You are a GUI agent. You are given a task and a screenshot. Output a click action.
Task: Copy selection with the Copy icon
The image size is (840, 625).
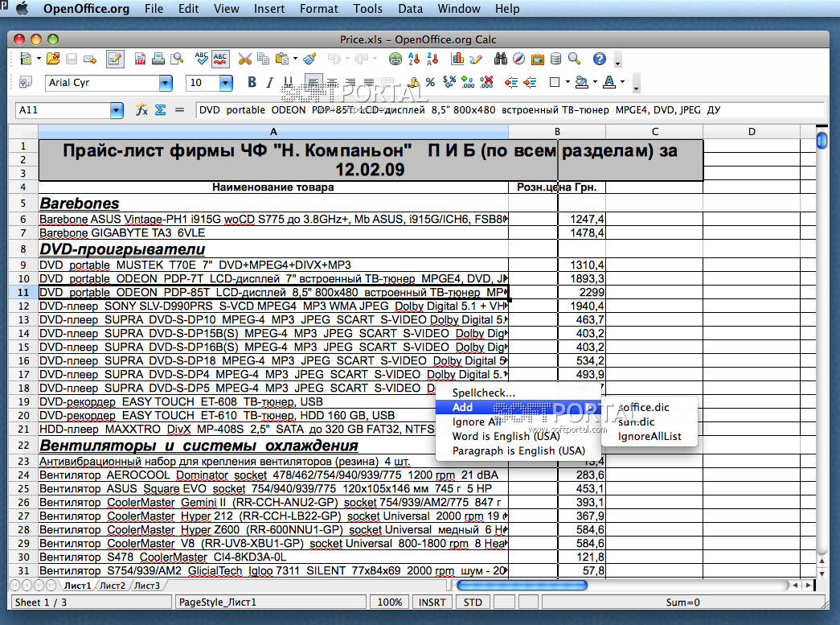point(263,59)
